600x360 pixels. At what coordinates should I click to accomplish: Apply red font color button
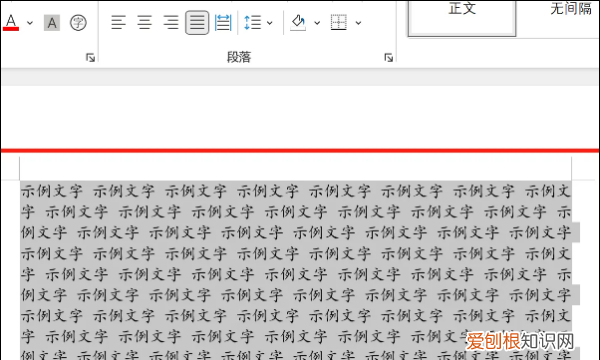tap(11, 23)
